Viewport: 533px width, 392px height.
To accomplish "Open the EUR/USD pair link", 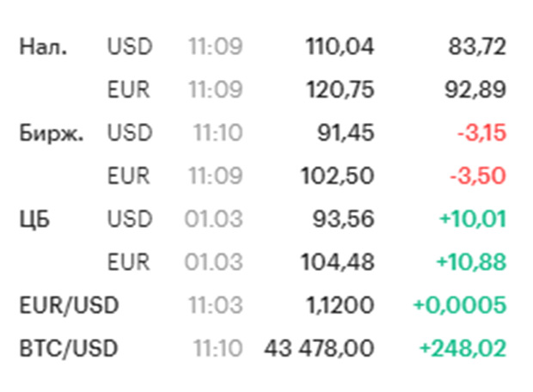I will pos(69,305).
